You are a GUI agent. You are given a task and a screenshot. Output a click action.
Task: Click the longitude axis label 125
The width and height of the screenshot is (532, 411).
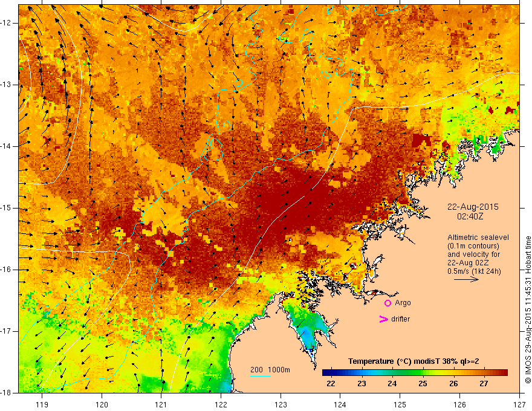(x=400, y=404)
